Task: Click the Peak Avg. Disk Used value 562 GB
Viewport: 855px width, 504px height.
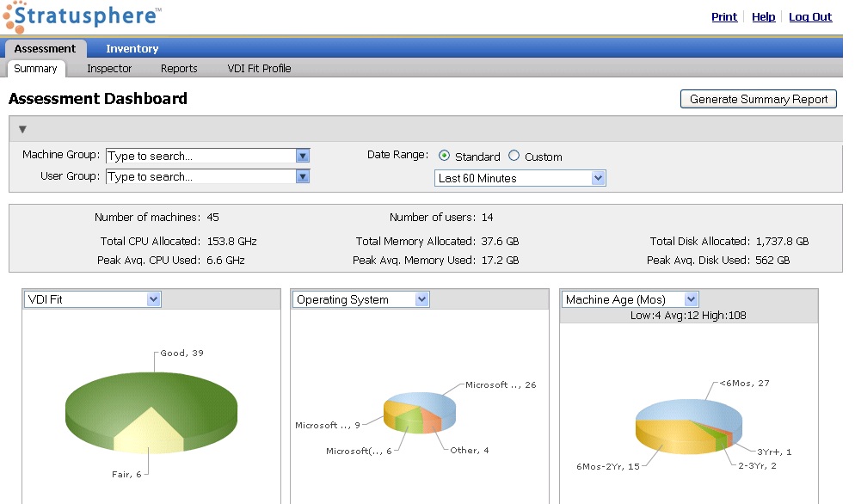Action: tap(772, 261)
